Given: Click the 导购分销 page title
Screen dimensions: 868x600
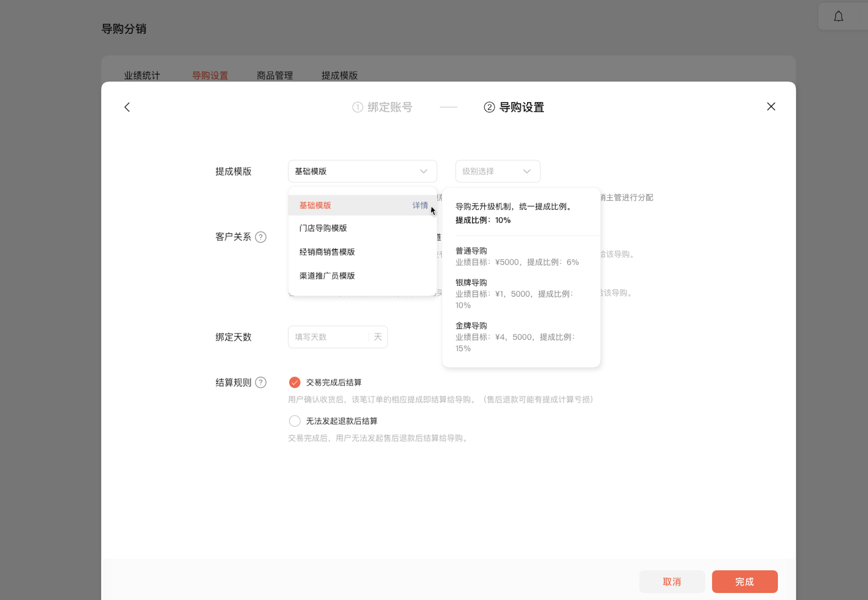Looking at the screenshot, I should (x=124, y=29).
